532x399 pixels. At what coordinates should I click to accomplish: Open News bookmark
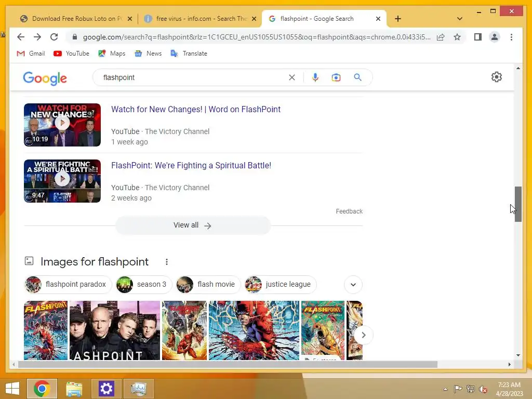coord(148,54)
